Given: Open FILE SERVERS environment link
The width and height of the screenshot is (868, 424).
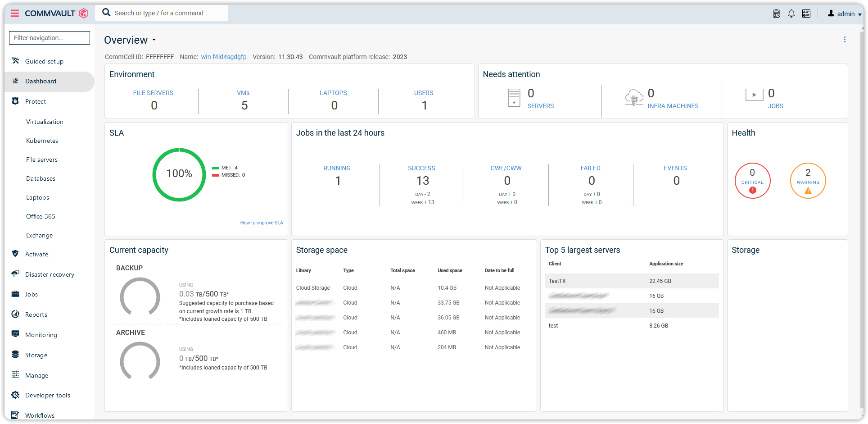Looking at the screenshot, I should pyautogui.click(x=153, y=93).
